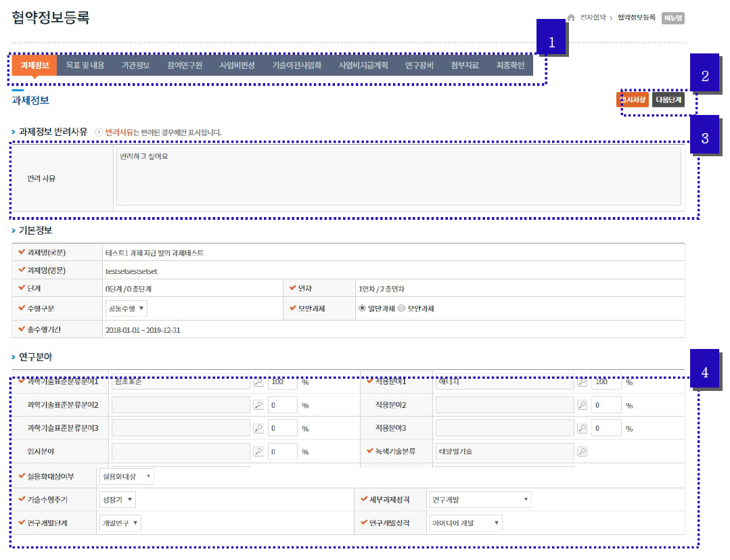Switch to the 목표 및 내용 tab
The width and height of the screenshot is (730, 560).
(85, 65)
